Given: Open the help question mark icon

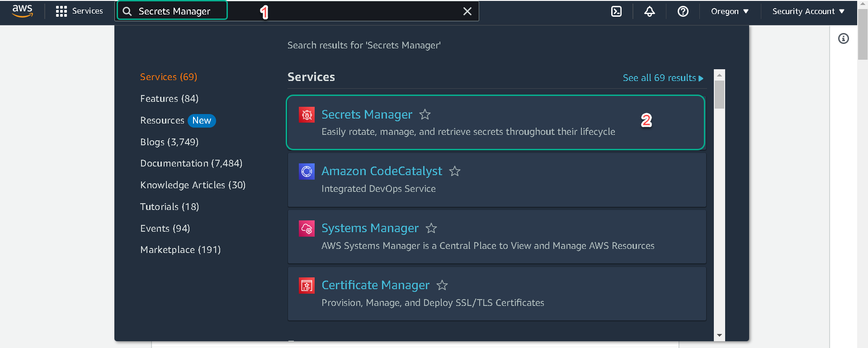Looking at the screenshot, I should click(x=683, y=11).
